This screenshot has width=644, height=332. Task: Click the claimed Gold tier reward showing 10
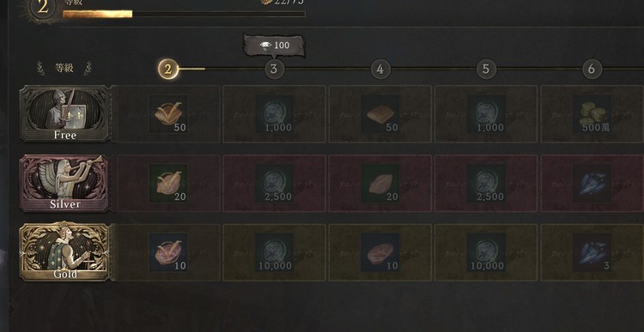[168, 252]
